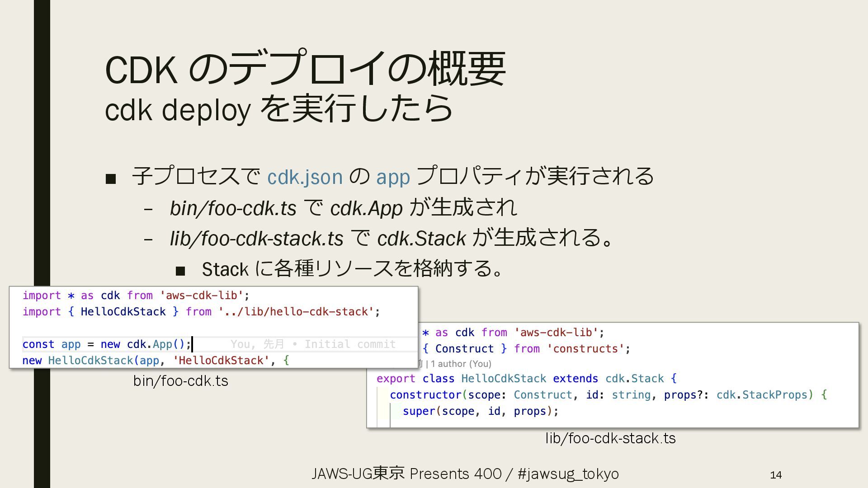
Task: Click the slide page number 14
Action: click(776, 475)
